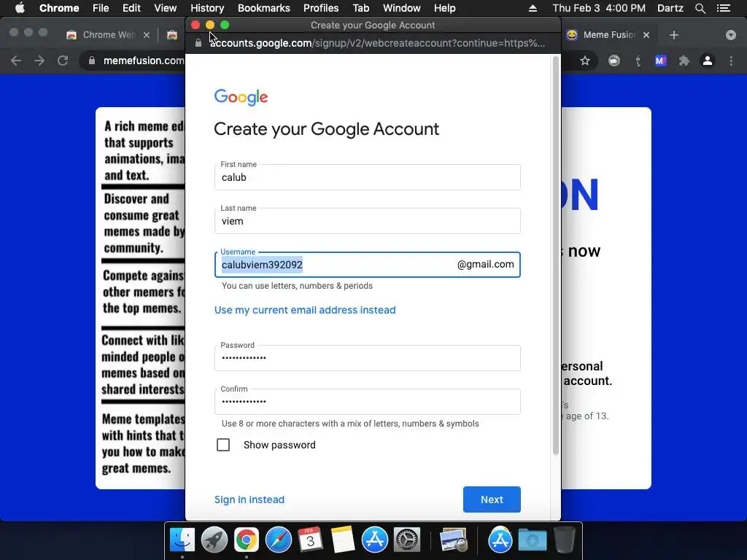
Task: Switch to the Chrome Web Store tab
Action: (x=108, y=35)
